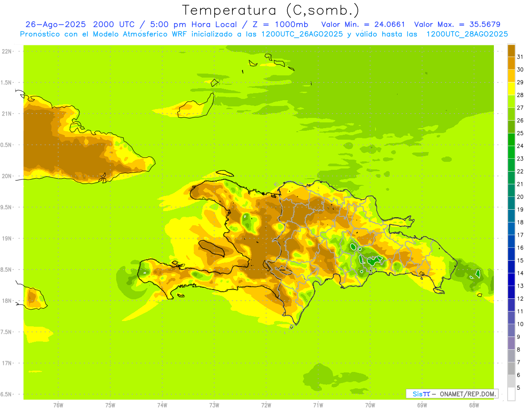Click legend swatch between 26 and 27

(x=511, y=114)
